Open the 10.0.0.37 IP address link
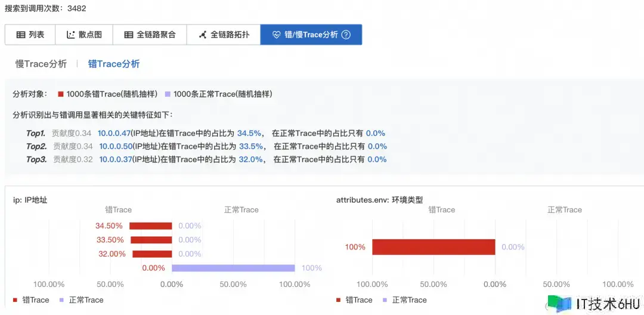 tap(115, 159)
